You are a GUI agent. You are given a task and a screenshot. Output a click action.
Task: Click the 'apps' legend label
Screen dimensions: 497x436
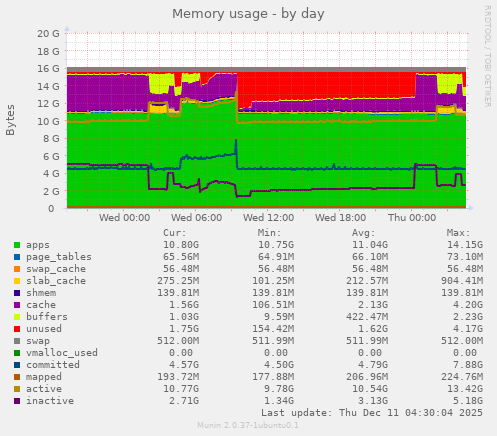(38, 245)
